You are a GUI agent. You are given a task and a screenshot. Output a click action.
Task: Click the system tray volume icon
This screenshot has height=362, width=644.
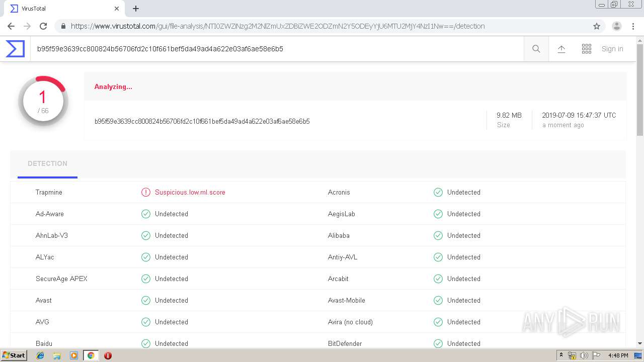pos(584,355)
